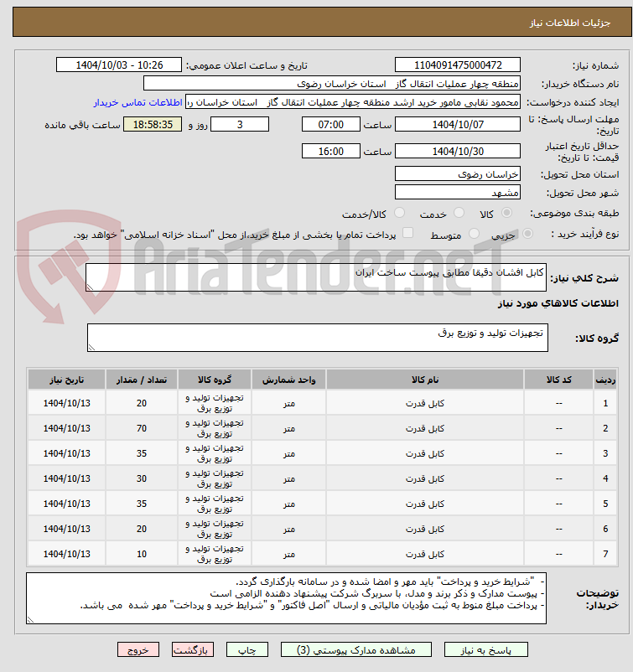633x672 pixels.
Task: Click the 1404/10/07 deadline date field
Action: coord(458,124)
